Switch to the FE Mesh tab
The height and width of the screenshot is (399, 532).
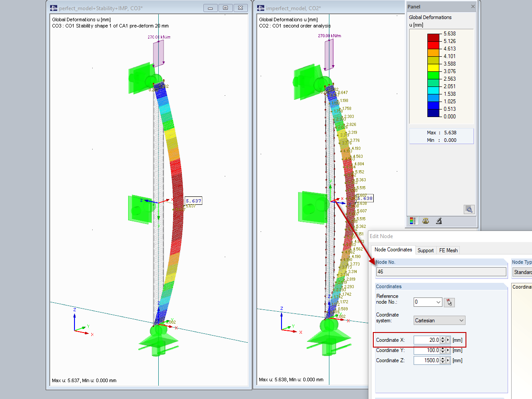[x=448, y=250]
